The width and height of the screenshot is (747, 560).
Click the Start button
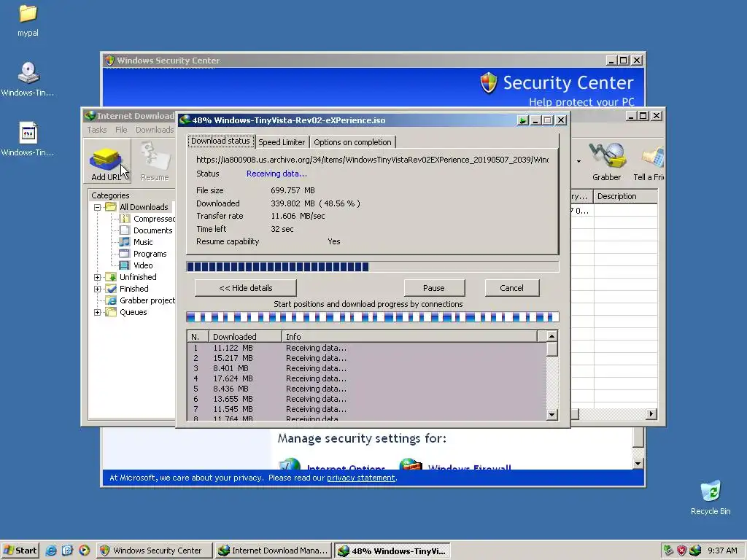(20, 551)
